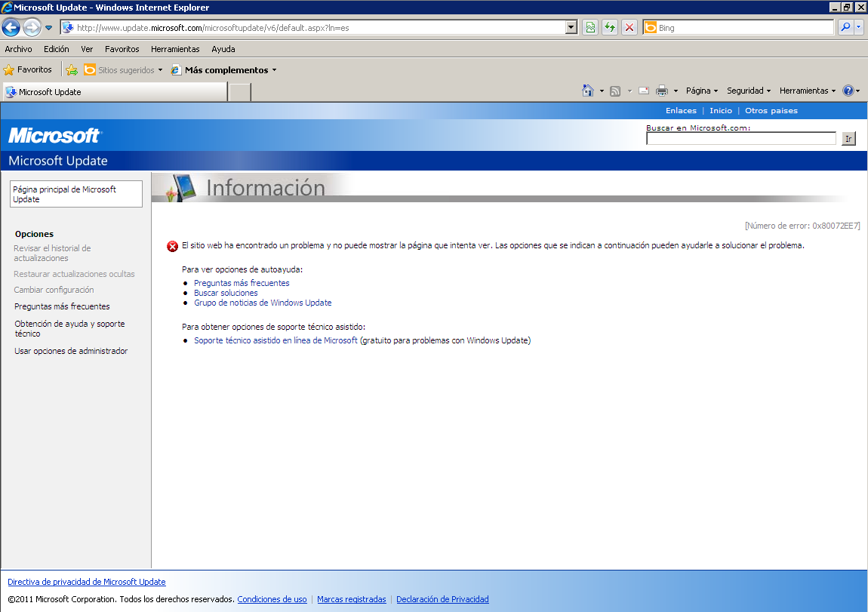This screenshot has height=612, width=868.
Task: Click the error number 0x80072EE7 text
Action: tap(802, 226)
